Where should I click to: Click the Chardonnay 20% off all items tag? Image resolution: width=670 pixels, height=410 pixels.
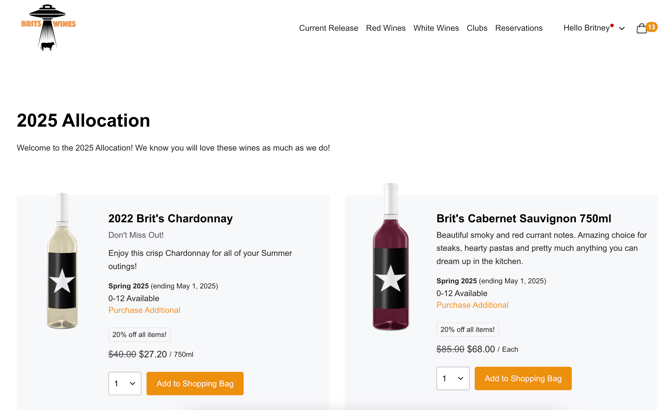point(139,335)
